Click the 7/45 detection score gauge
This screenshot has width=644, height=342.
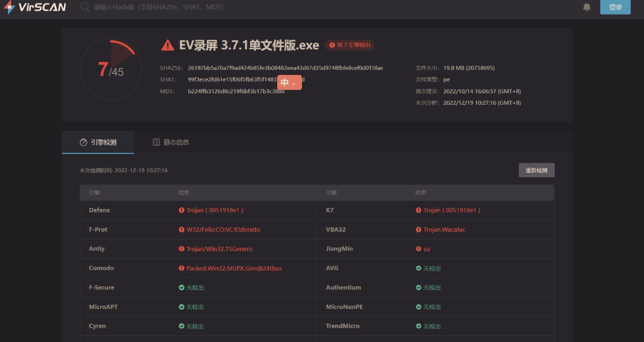click(x=110, y=69)
